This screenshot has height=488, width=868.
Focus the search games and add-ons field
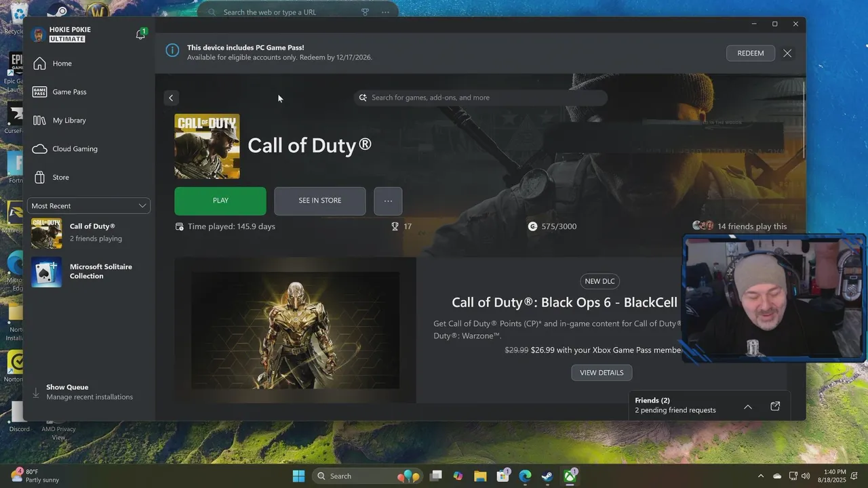480,98
